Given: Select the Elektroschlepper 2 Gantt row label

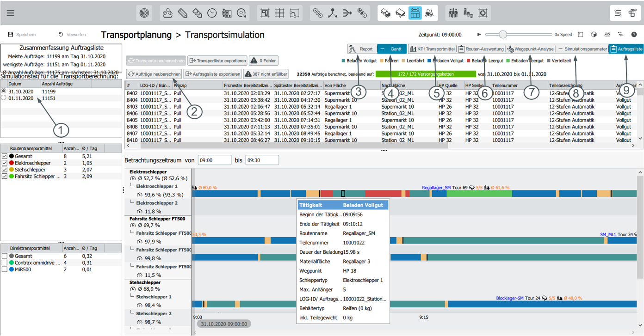Looking at the screenshot, I should pyautogui.click(x=157, y=203).
